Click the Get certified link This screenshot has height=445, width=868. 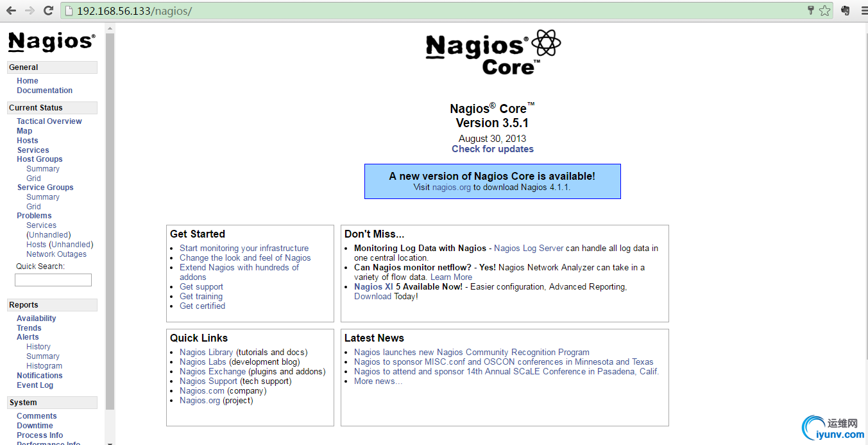(202, 306)
